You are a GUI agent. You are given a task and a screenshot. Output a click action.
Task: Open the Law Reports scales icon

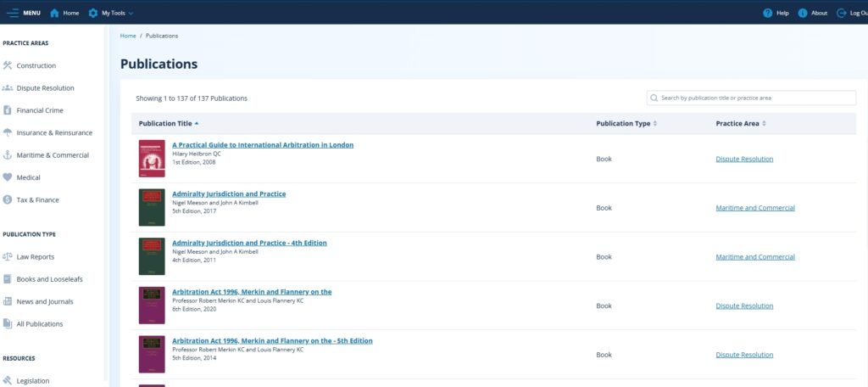8,256
